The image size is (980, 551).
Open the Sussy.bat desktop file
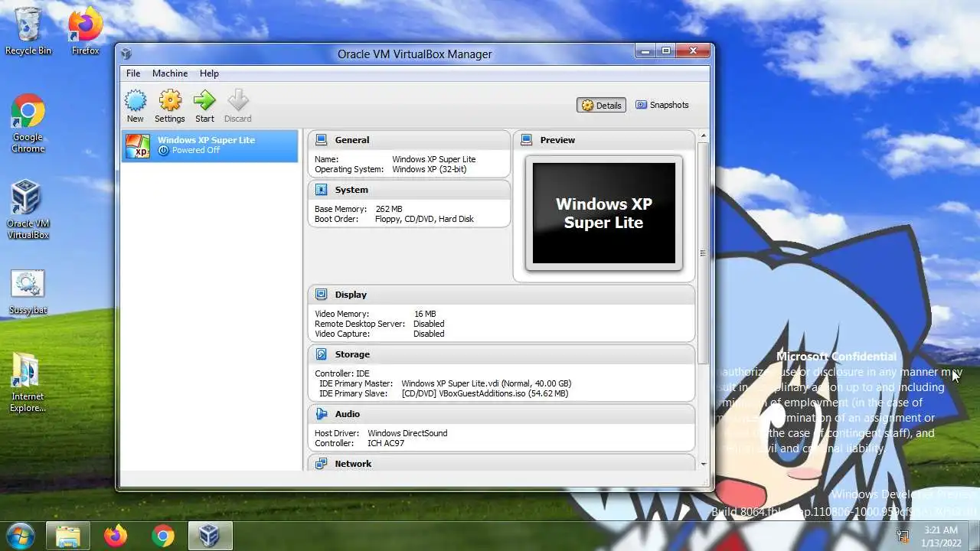[28, 293]
